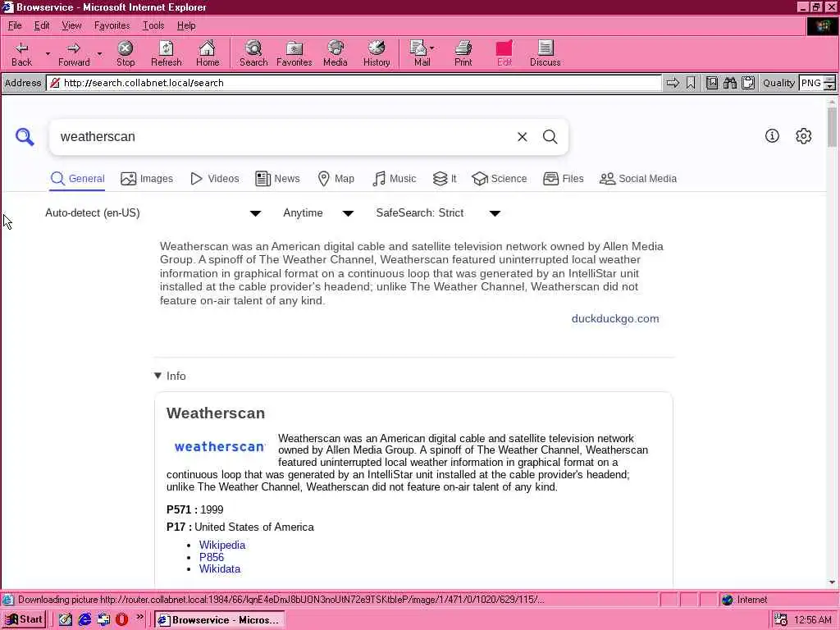This screenshot has height=630, width=840.
Task: Switch to the Music tab
Action: coord(395,178)
